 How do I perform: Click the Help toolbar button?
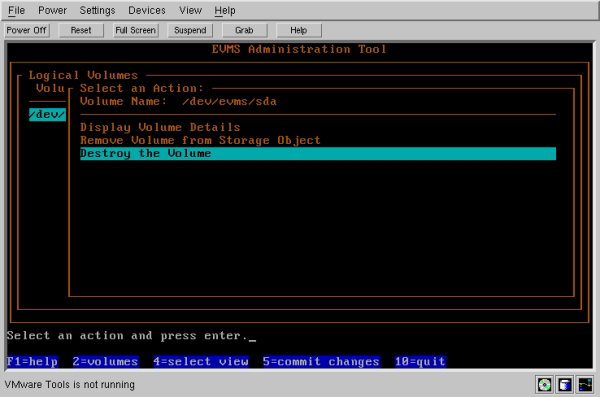click(298, 30)
